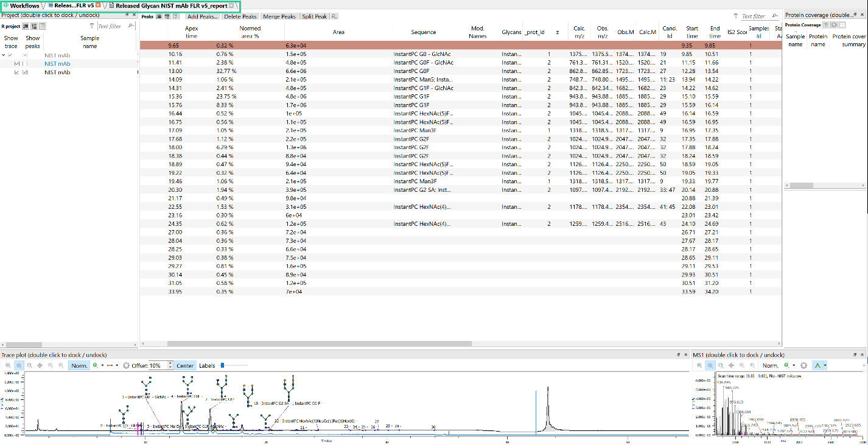
Task: Click second icon next to Peaks label
Action: pos(166,16)
